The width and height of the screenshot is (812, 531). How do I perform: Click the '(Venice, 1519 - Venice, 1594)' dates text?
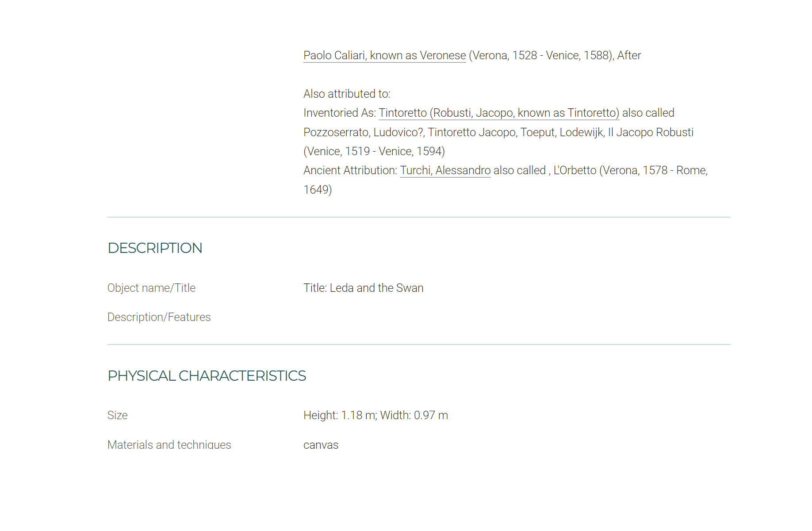374,151
